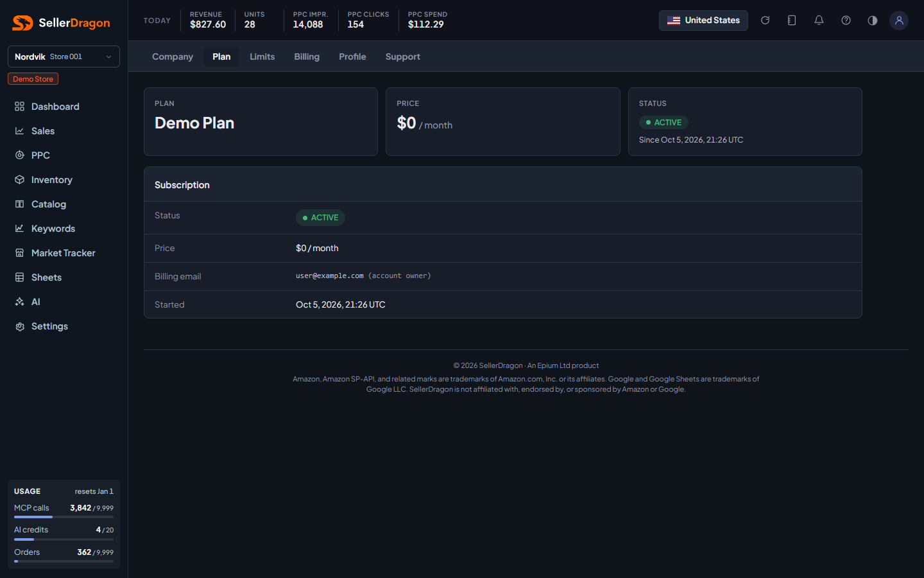Open the Keywords trend icon

[20, 229]
